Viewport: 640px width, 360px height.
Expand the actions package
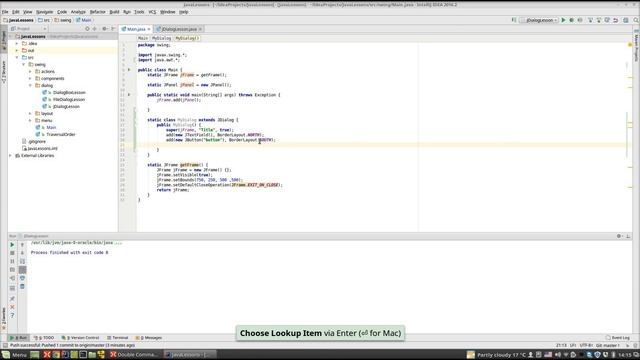coord(30,71)
